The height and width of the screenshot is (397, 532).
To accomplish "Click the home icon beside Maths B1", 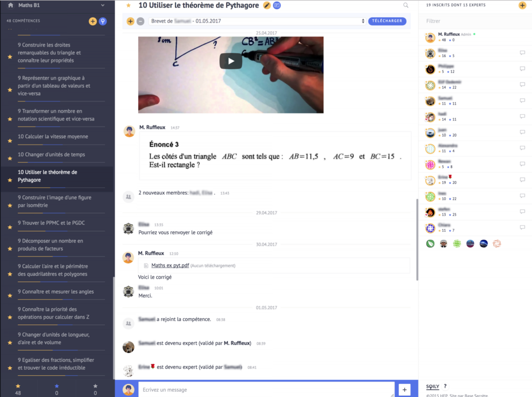I will [10, 5].
